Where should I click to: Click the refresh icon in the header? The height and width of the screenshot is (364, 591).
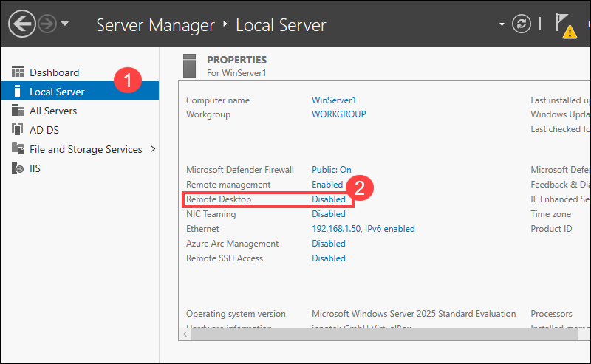522,24
